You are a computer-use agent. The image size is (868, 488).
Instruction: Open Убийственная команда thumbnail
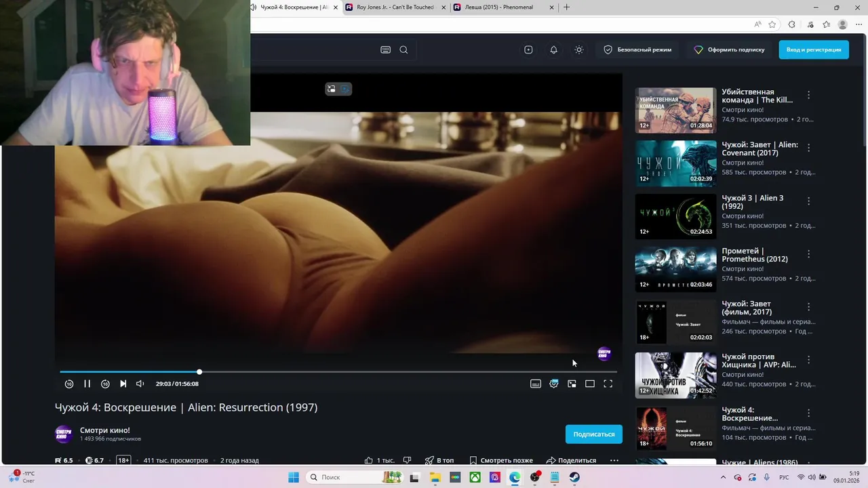(x=675, y=110)
